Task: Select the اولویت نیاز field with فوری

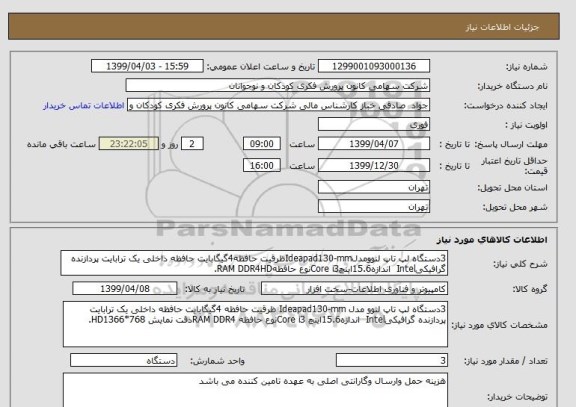Action: (x=374, y=125)
